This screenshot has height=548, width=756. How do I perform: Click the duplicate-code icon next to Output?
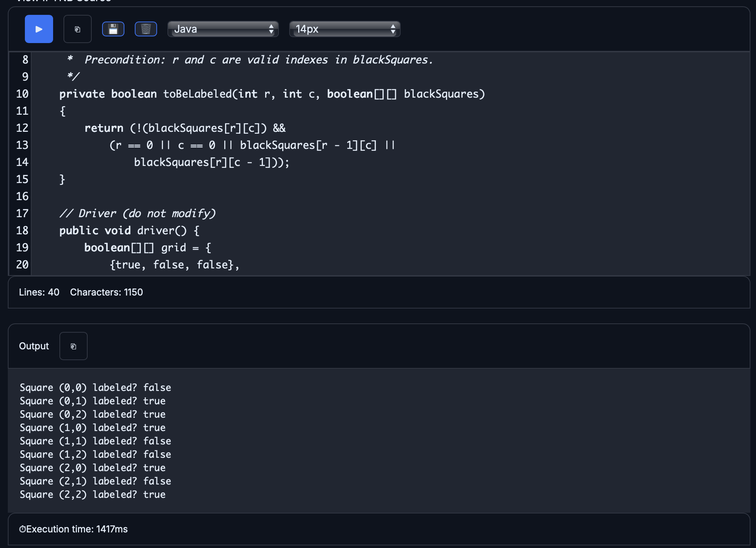[x=73, y=346]
